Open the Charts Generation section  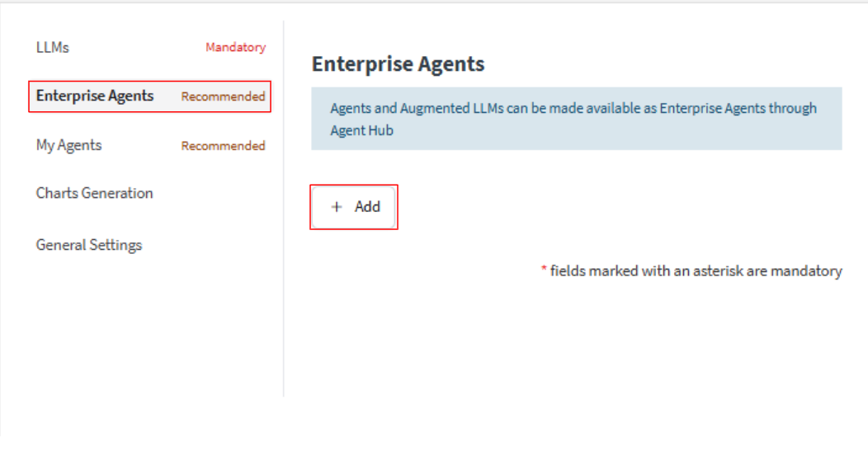point(95,193)
